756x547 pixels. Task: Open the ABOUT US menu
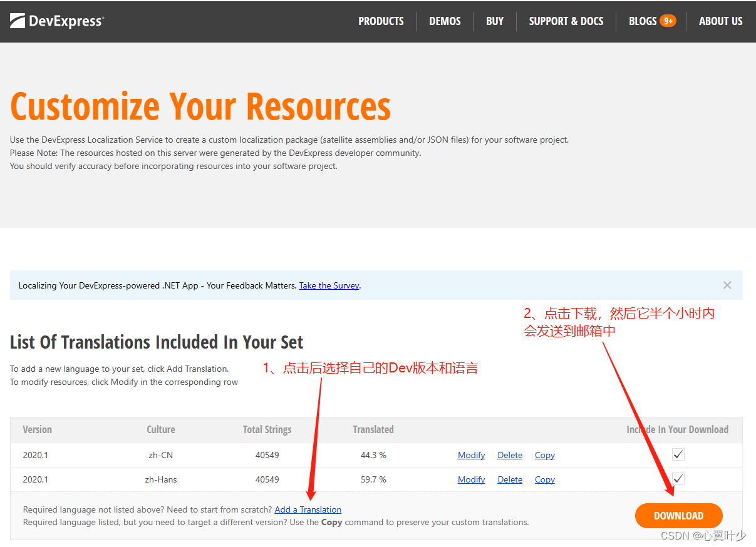720,21
